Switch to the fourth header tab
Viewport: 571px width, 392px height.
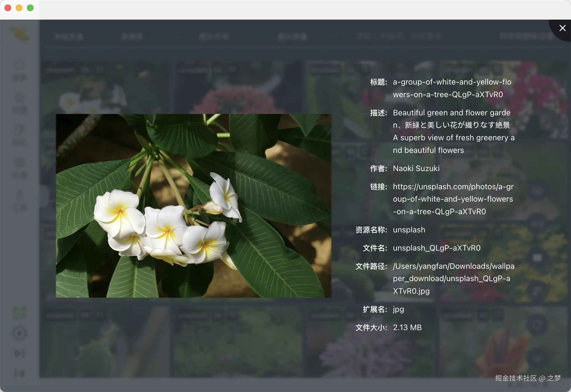coord(292,36)
